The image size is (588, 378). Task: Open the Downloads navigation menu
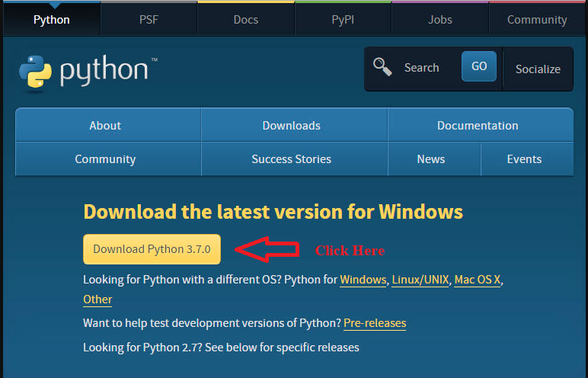click(x=291, y=126)
